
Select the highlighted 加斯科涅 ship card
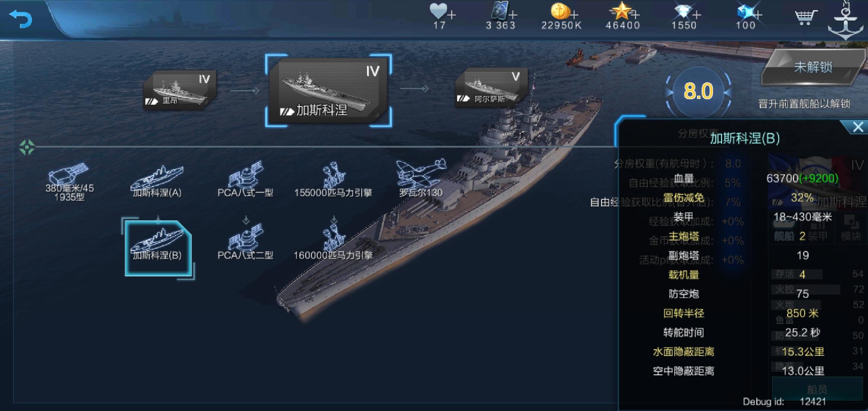click(x=329, y=91)
